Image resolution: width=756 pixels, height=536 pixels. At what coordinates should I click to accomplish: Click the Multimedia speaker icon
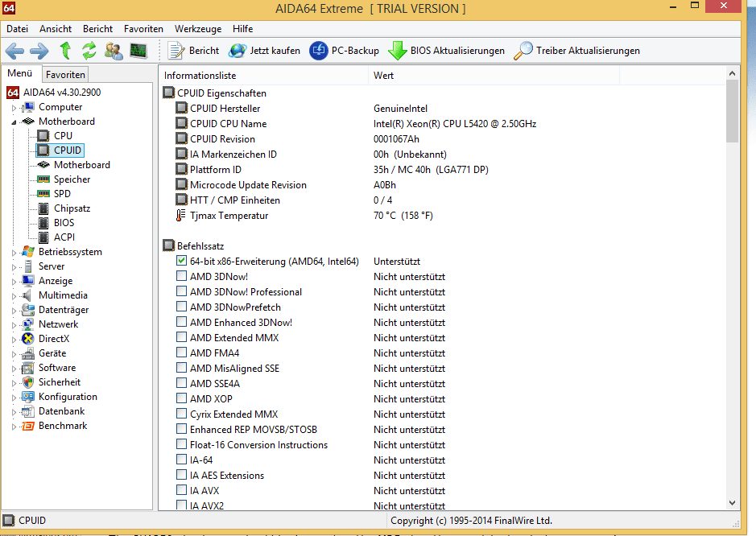click(28, 295)
